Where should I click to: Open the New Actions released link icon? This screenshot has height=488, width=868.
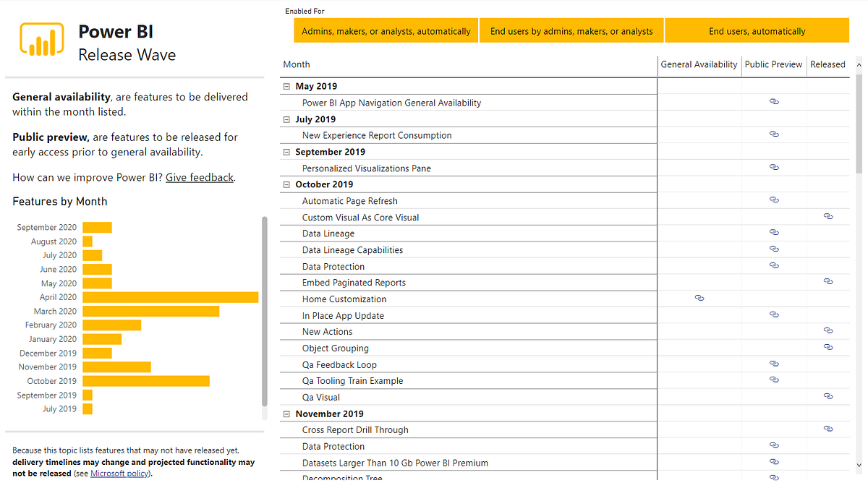tap(827, 330)
